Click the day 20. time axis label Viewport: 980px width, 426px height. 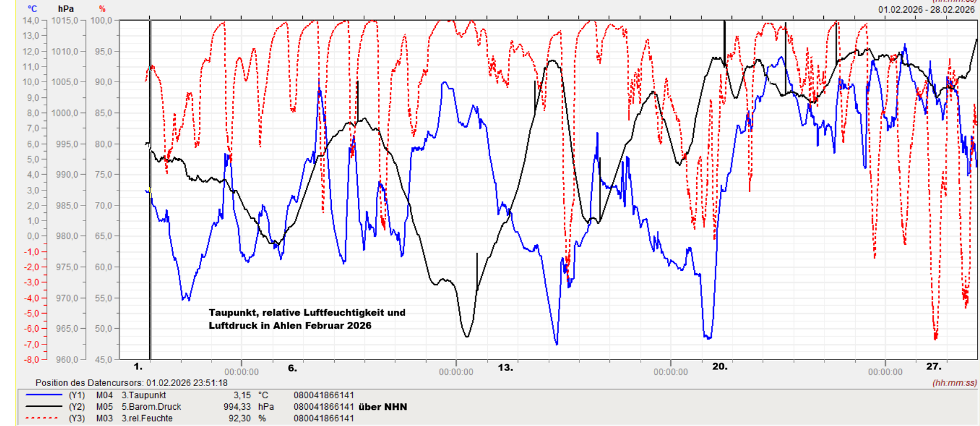click(x=720, y=366)
